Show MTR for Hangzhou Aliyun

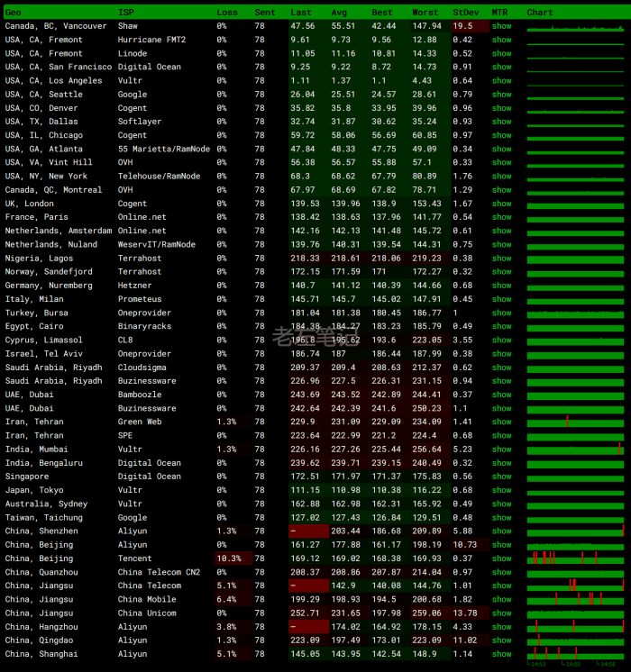point(501,627)
